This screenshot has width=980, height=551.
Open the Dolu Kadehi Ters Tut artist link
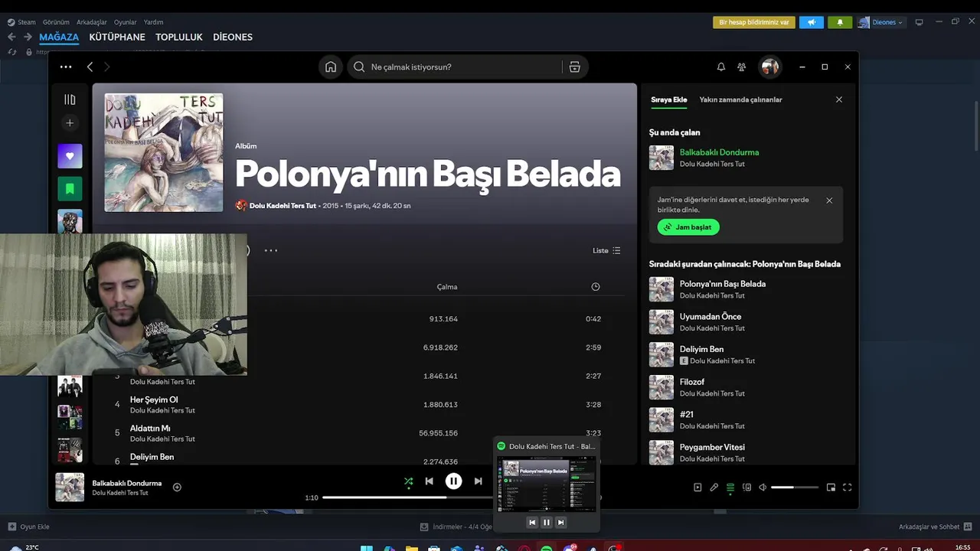[x=283, y=206]
